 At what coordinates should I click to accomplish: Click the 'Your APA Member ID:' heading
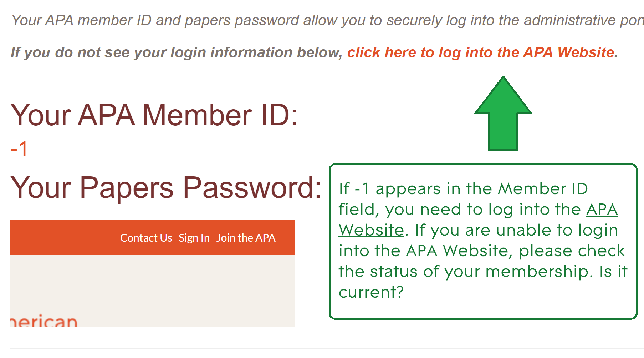click(x=154, y=115)
